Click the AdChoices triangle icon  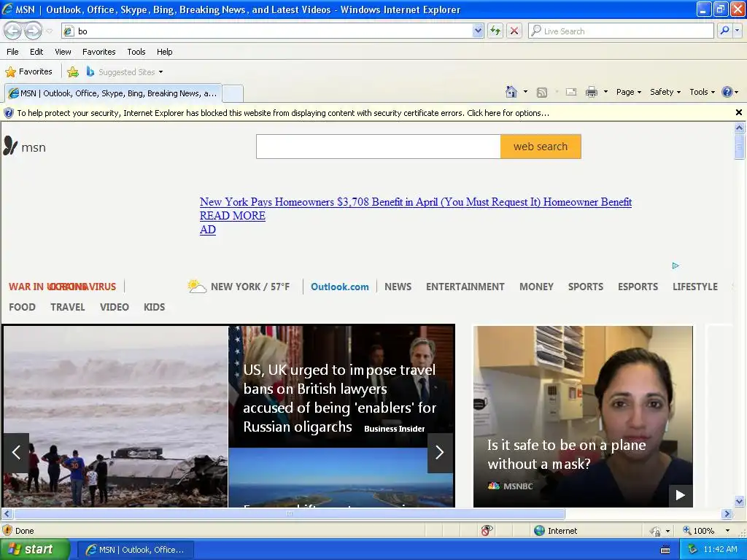pyautogui.click(x=675, y=265)
